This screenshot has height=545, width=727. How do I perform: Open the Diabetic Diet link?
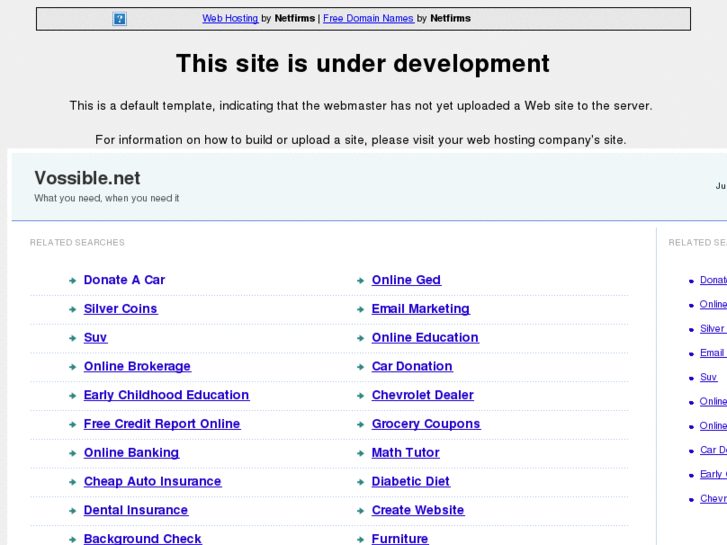[x=411, y=481]
